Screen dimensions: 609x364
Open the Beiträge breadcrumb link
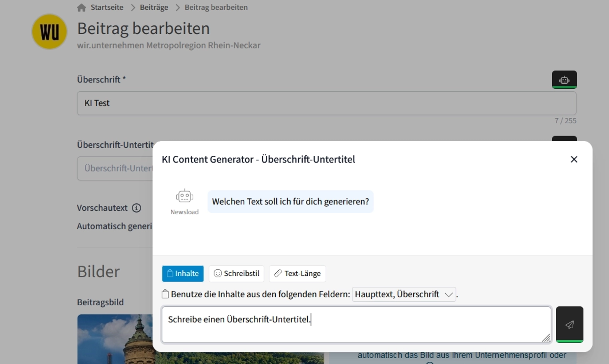pyautogui.click(x=154, y=7)
